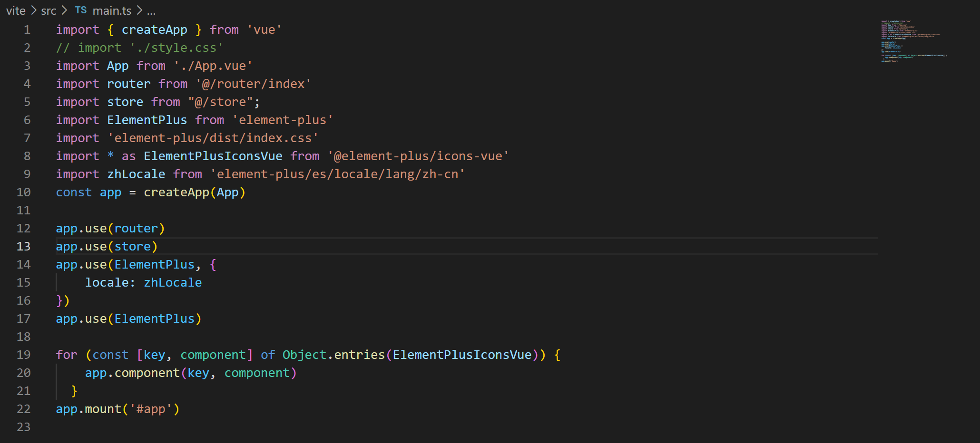Image resolution: width=980 pixels, height=443 pixels.
Task: Click line number 13 in the gutter
Action: (24, 246)
